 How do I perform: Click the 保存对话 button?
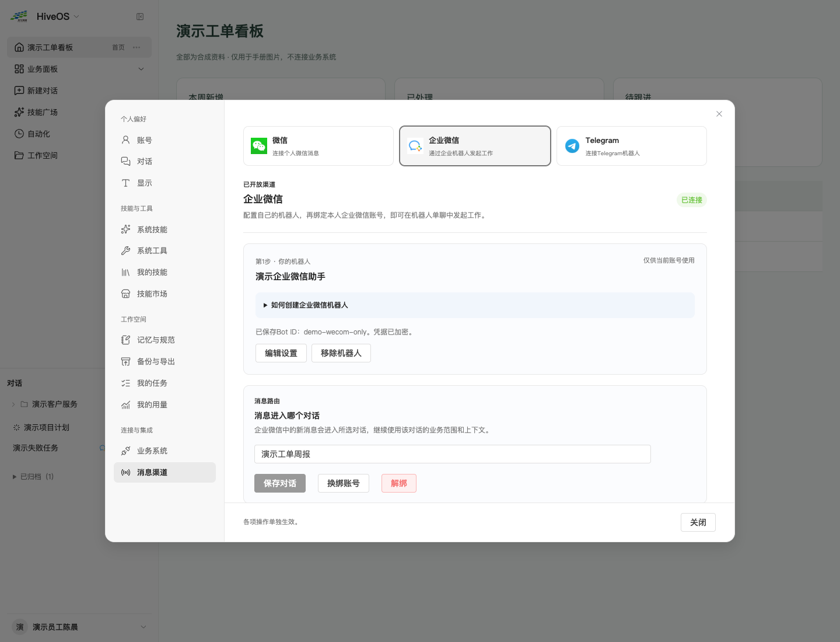click(x=280, y=483)
